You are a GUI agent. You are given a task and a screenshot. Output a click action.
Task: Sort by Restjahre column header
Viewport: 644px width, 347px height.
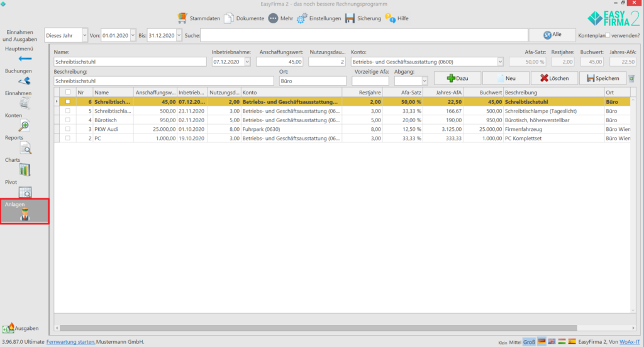[362, 93]
